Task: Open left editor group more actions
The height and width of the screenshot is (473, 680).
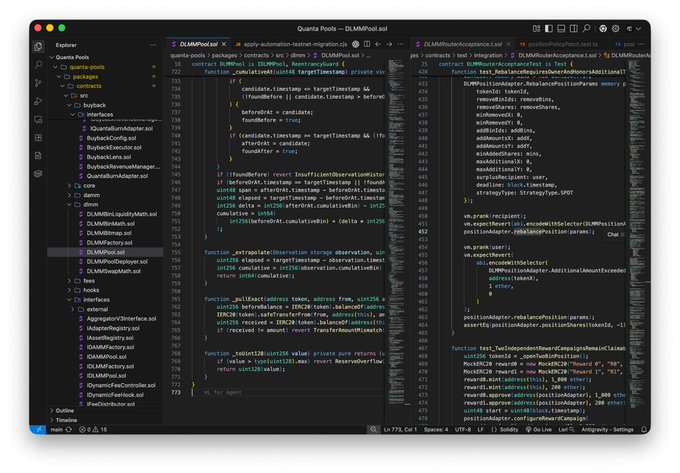Action: (x=400, y=44)
